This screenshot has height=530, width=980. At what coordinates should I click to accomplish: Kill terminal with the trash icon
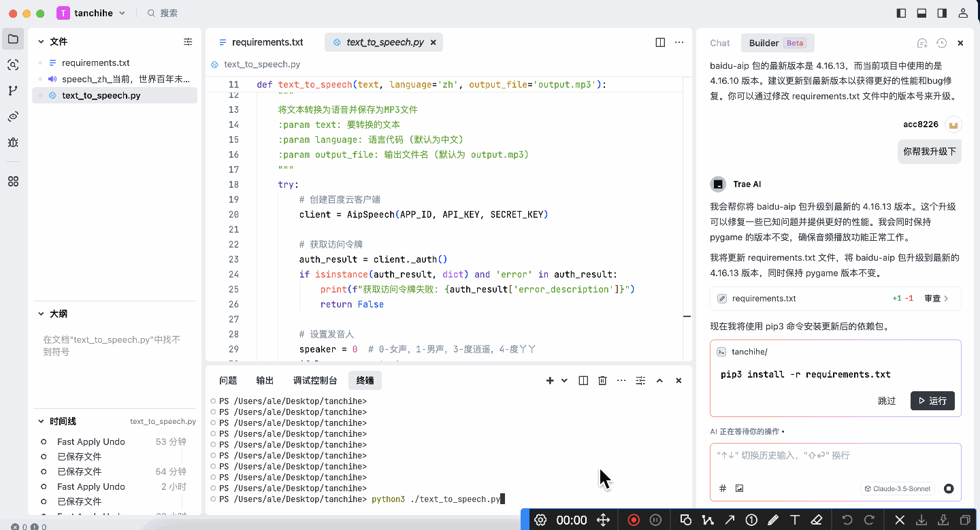coord(602,380)
